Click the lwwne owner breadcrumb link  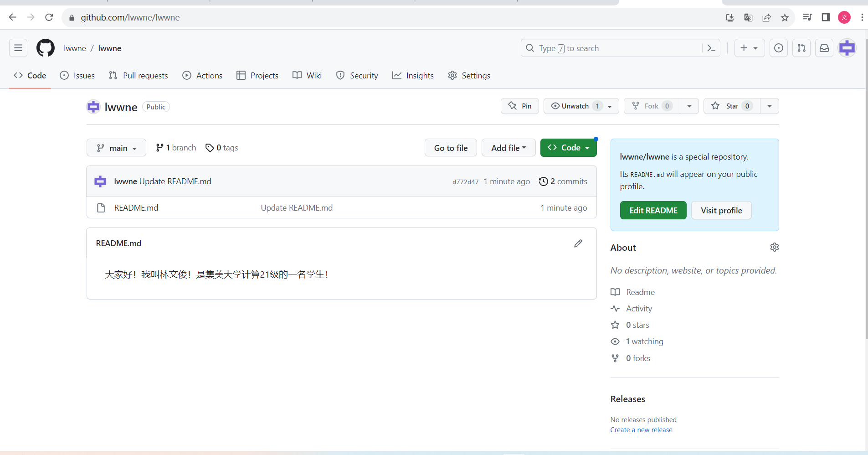(75, 48)
